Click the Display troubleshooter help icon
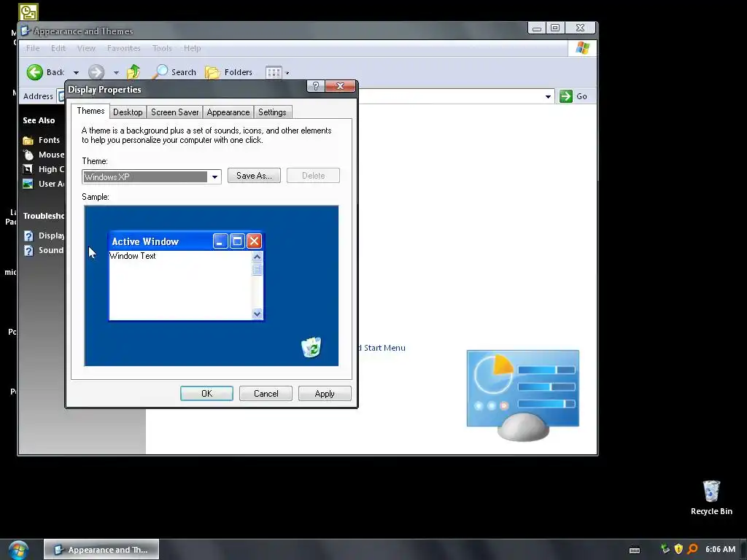 pyautogui.click(x=28, y=236)
